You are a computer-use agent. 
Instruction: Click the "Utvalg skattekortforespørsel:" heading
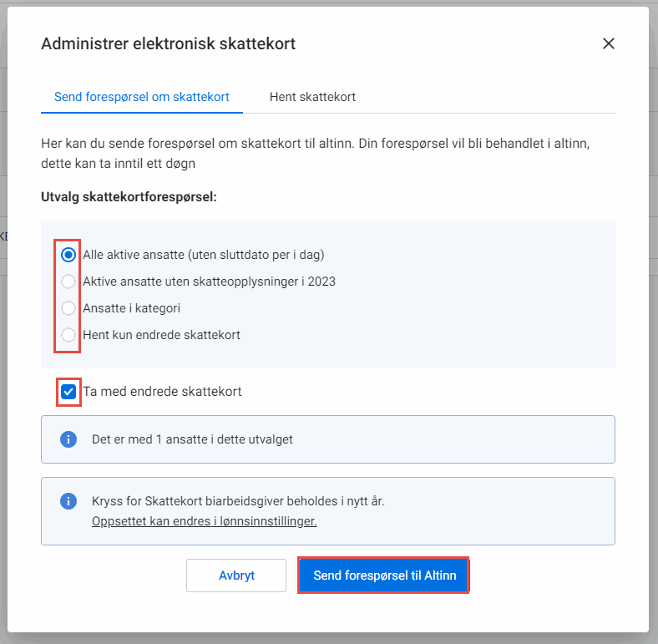tap(129, 198)
